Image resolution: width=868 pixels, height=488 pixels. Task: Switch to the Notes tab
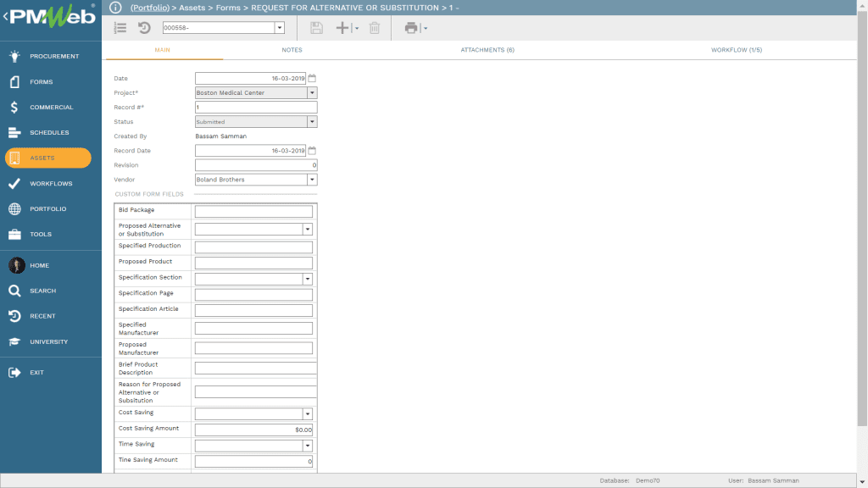coord(292,50)
